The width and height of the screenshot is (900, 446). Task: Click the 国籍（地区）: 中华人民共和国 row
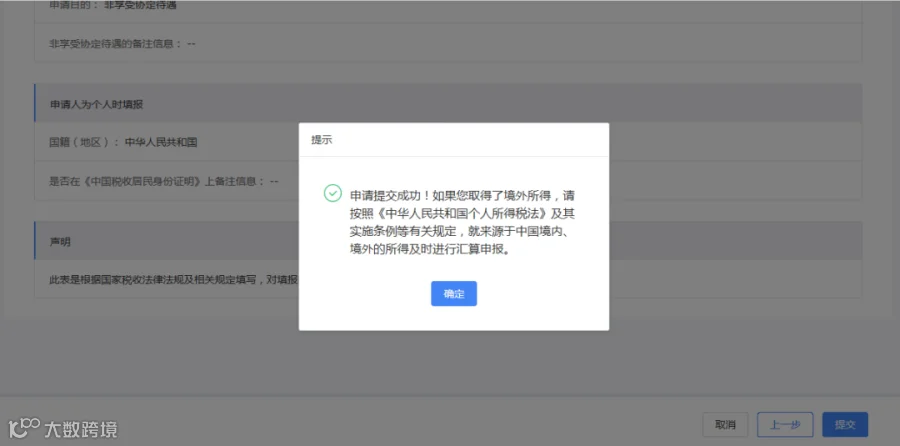(x=448, y=142)
